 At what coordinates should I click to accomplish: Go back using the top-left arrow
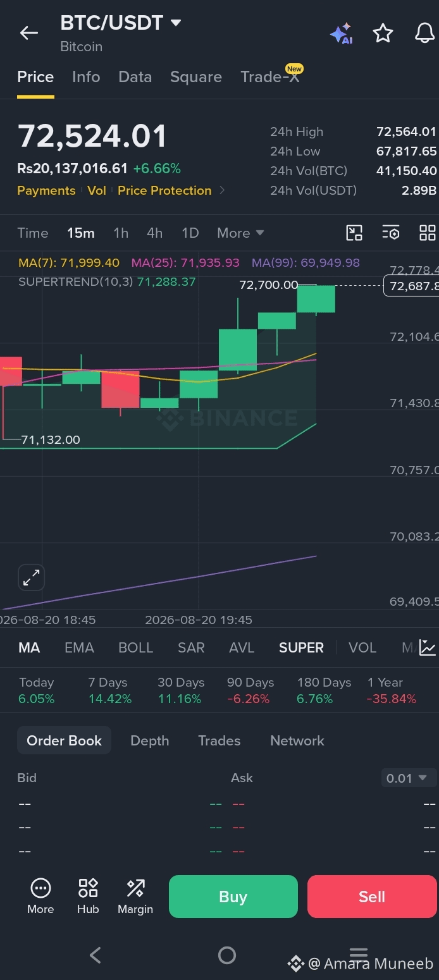[29, 33]
